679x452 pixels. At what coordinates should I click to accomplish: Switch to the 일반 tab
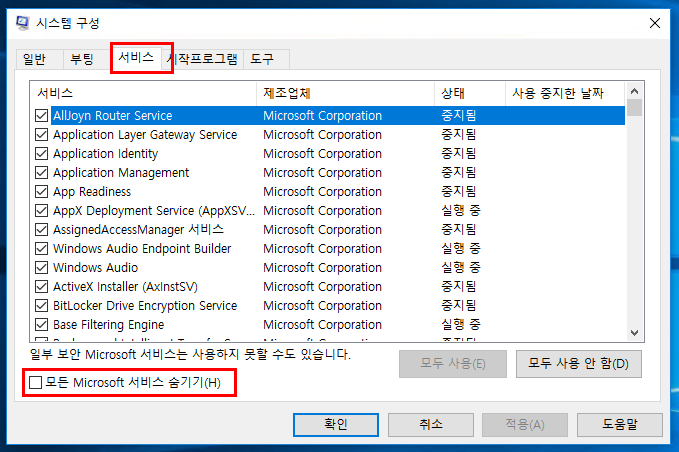click(35, 59)
